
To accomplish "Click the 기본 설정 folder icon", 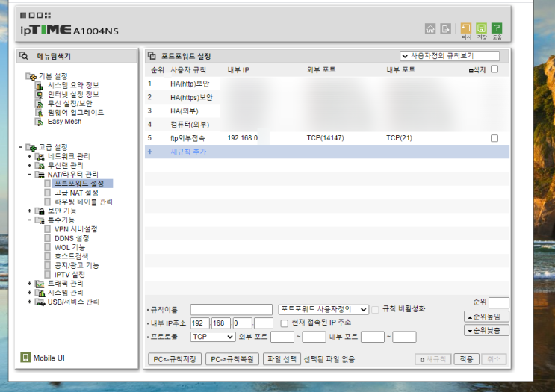I will [31, 76].
